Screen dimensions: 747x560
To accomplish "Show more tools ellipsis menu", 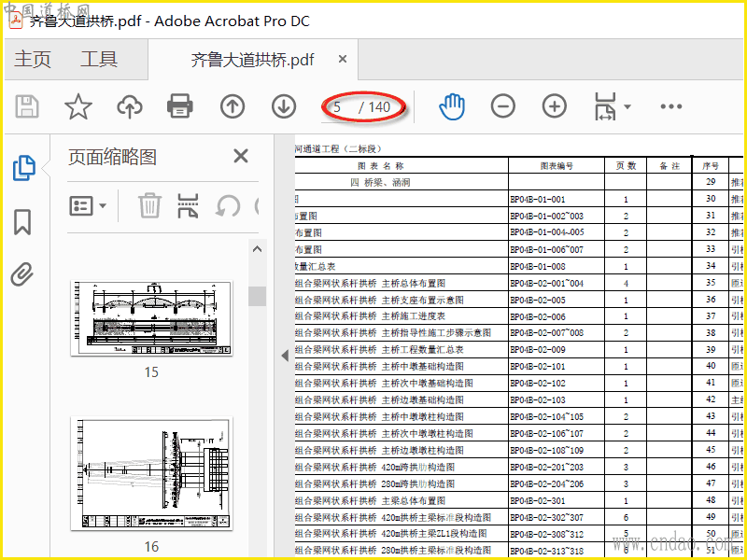I will (671, 106).
